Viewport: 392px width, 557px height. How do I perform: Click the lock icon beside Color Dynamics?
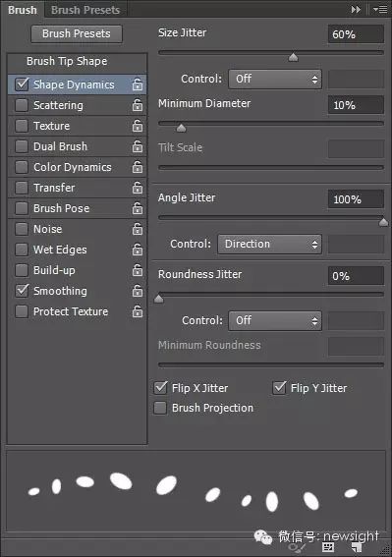tap(138, 167)
